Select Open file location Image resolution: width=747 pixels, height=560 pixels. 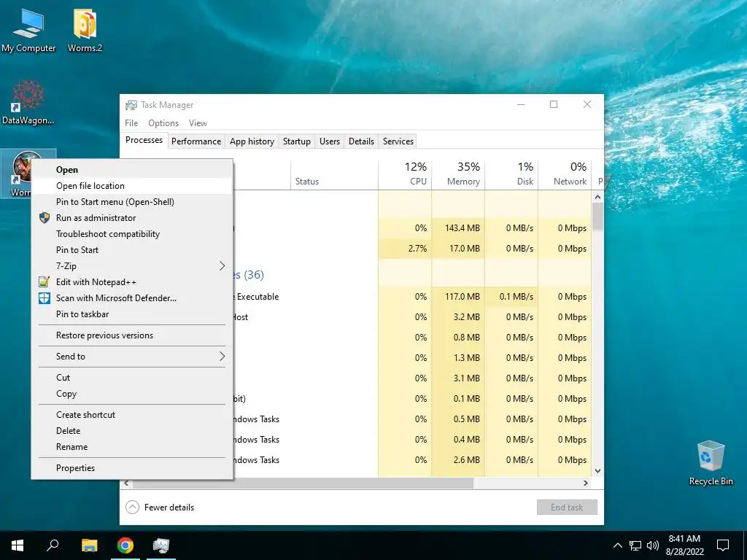click(x=132, y=186)
